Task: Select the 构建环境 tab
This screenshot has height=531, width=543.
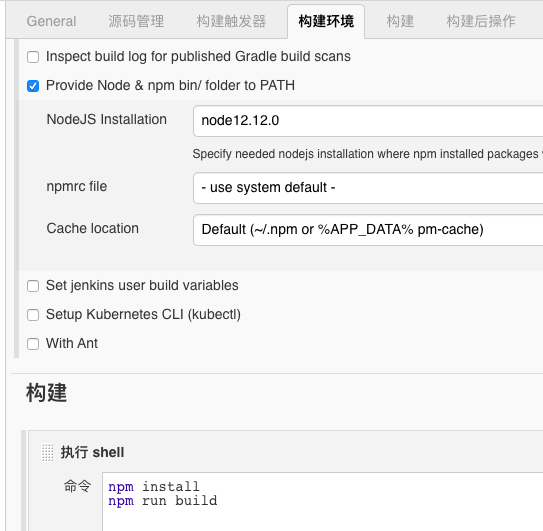Action: point(326,21)
